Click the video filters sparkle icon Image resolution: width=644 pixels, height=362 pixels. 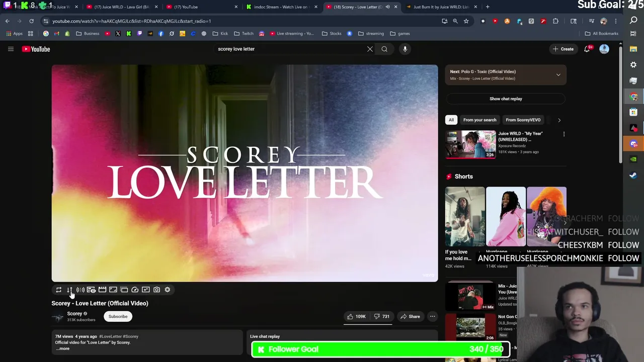tap(146, 290)
